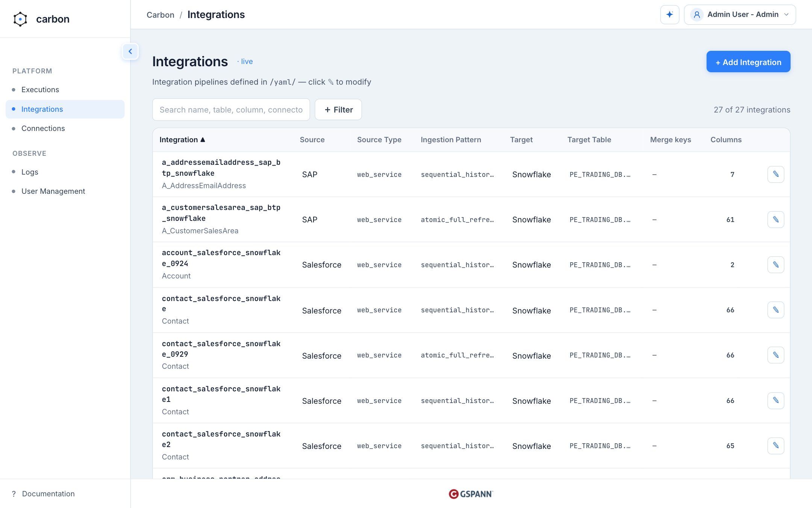Select the account_salesforce_snowflake_0924 row name
The width and height of the screenshot is (812, 508).
[x=221, y=258]
